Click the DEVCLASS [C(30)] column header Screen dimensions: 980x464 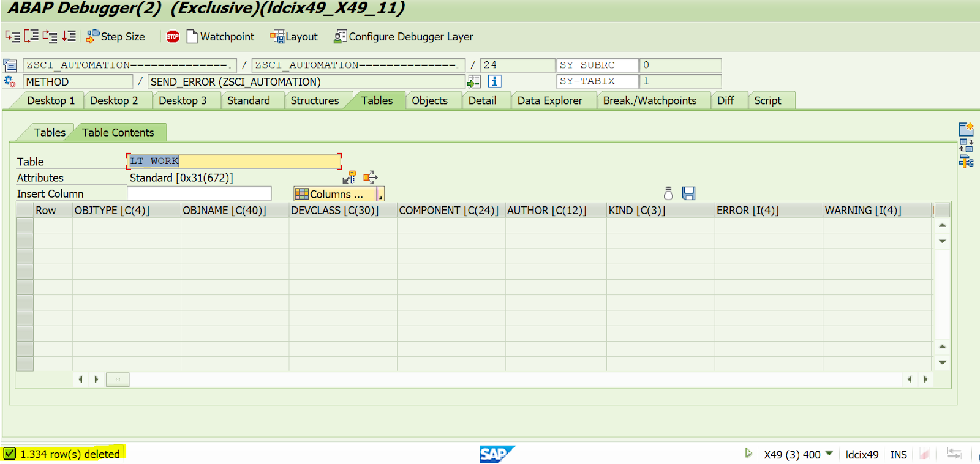point(343,210)
